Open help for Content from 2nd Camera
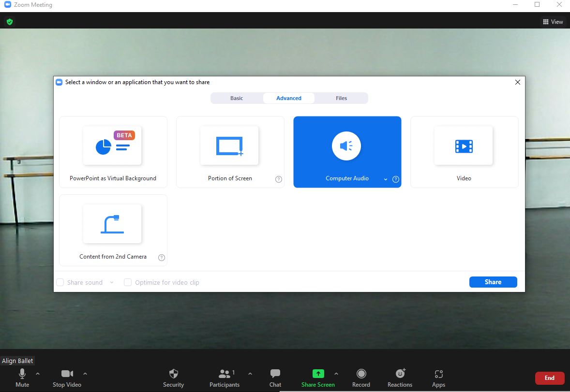Viewport: 570px width, 392px height. tap(162, 258)
